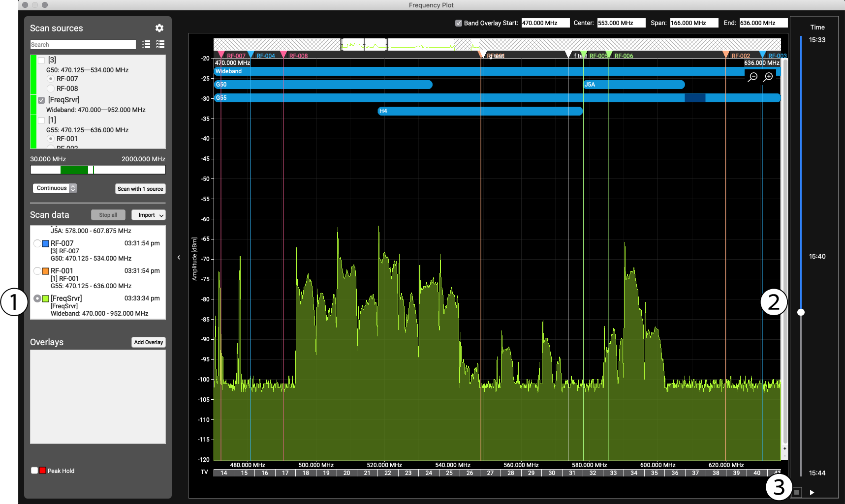Click the Add Overlay button

(x=149, y=342)
